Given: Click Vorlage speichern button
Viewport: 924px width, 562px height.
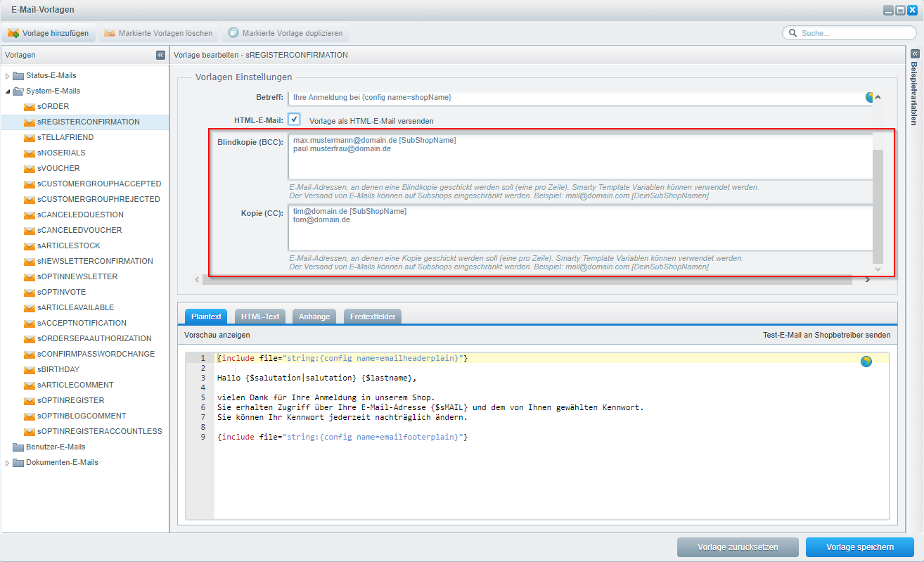Looking at the screenshot, I should pos(860,547).
